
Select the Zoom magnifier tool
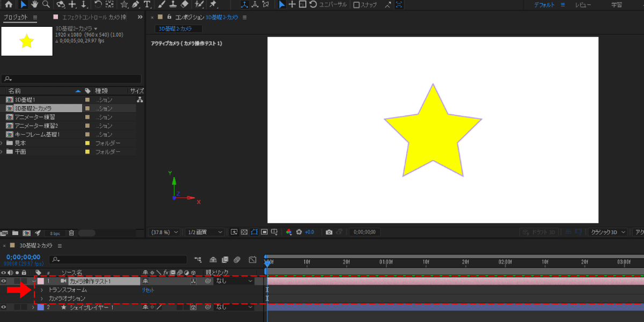click(x=46, y=5)
